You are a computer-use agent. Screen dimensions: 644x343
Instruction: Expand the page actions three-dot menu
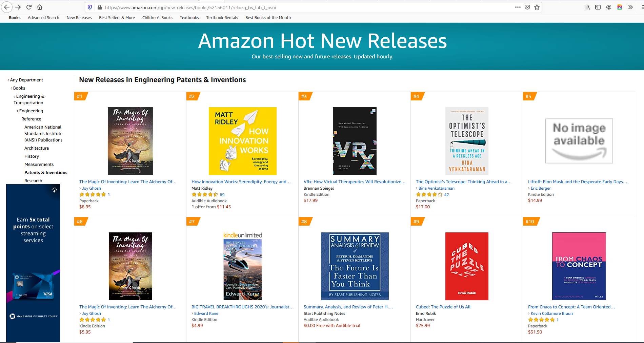(x=518, y=7)
